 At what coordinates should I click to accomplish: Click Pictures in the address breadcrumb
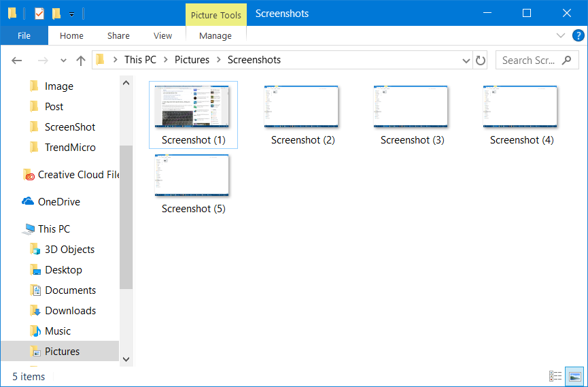pyautogui.click(x=192, y=60)
